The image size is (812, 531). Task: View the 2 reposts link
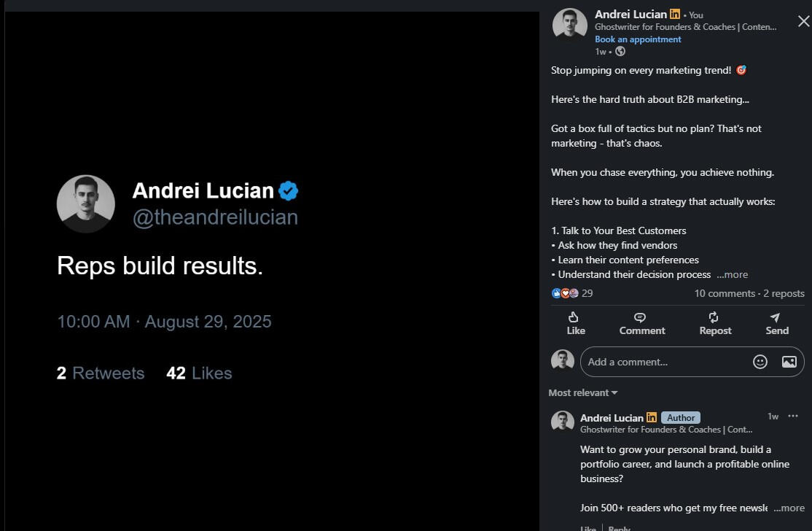pyautogui.click(x=784, y=293)
